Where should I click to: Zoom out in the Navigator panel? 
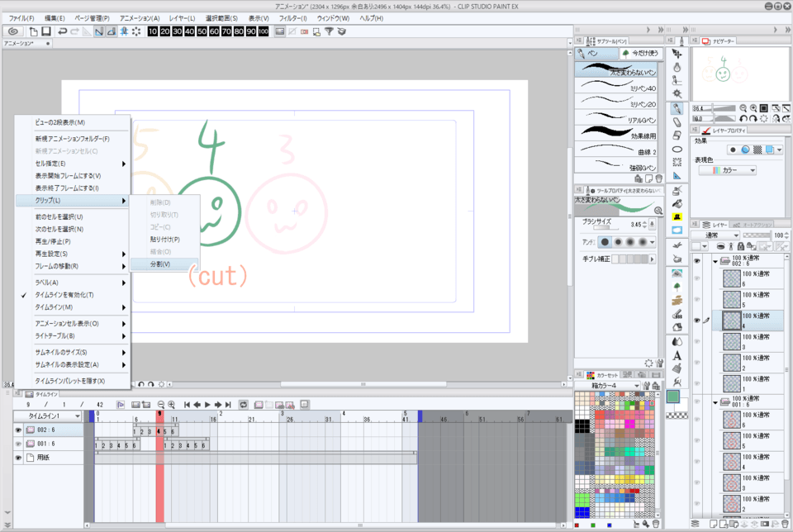(x=743, y=108)
